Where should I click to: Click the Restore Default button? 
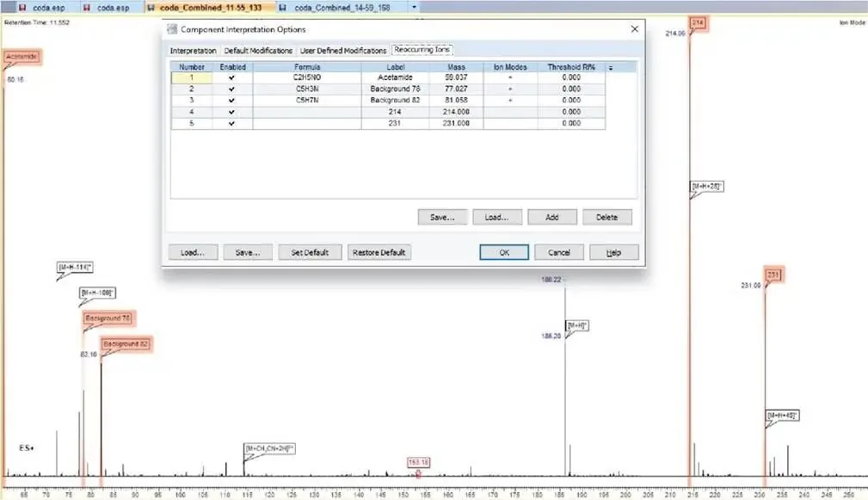point(379,252)
